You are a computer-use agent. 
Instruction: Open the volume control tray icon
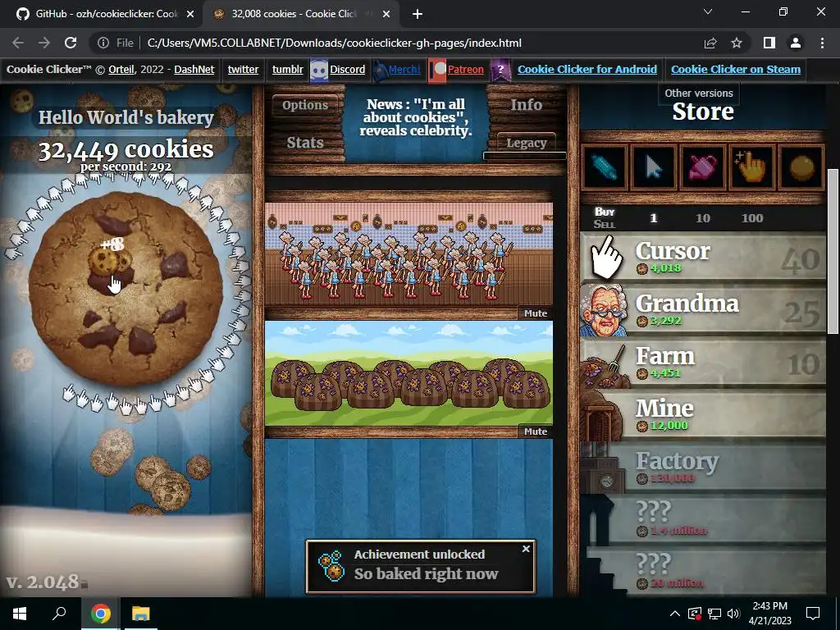pos(733,614)
